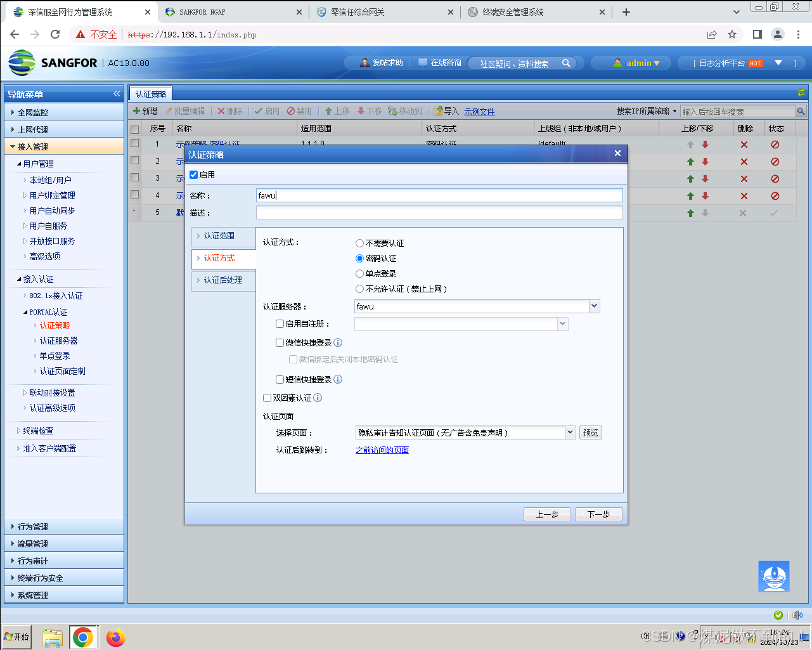Open the share page icon in address bar
This screenshot has height=650, width=812.
click(x=712, y=34)
